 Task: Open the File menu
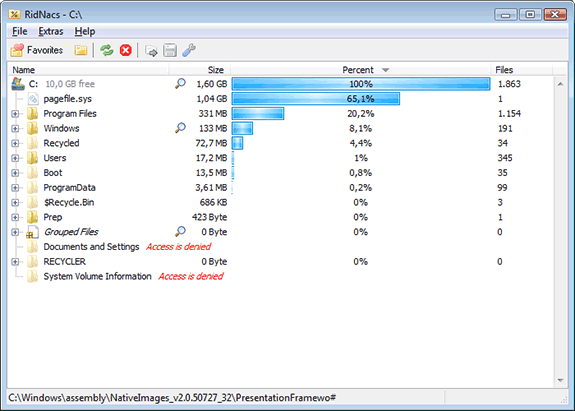click(x=19, y=32)
